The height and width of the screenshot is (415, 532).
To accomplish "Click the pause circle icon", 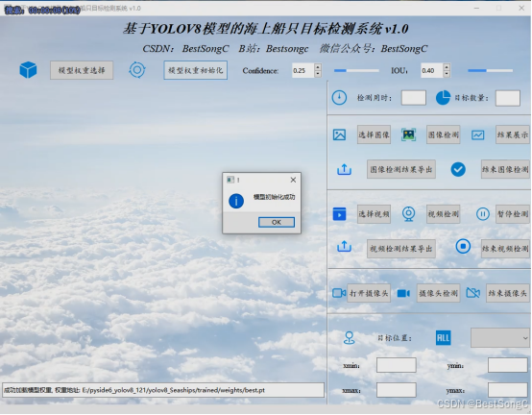I will click(x=482, y=214).
